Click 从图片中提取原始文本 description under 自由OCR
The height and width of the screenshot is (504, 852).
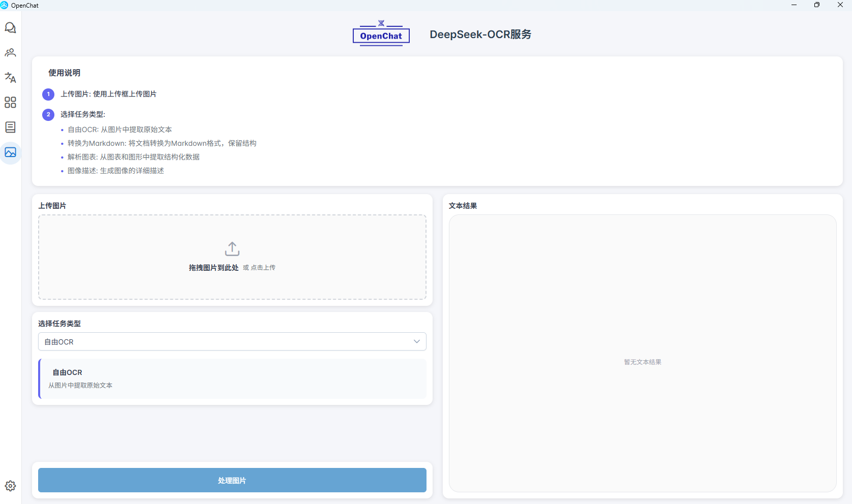point(80,386)
